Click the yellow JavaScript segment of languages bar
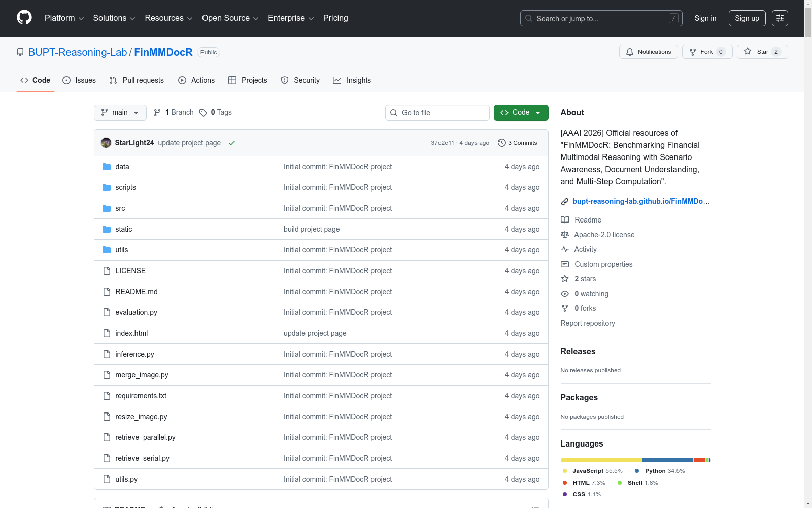The image size is (812, 508). click(601, 460)
